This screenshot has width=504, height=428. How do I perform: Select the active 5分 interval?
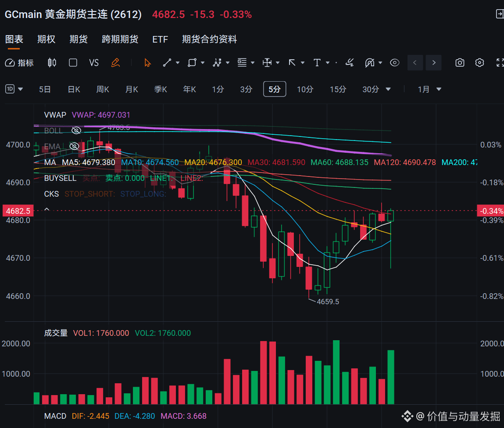tap(275, 89)
